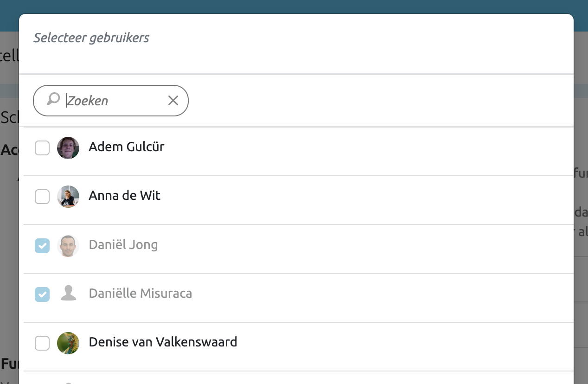Choose the user name Anna de Wit
The image size is (588, 384).
[x=124, y=196]
